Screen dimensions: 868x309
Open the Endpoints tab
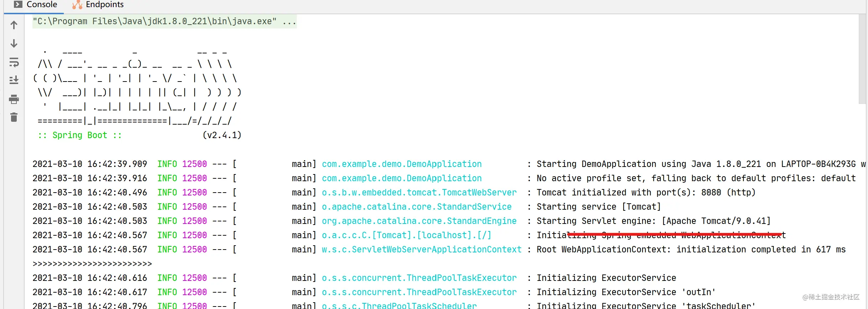(98, 5)
